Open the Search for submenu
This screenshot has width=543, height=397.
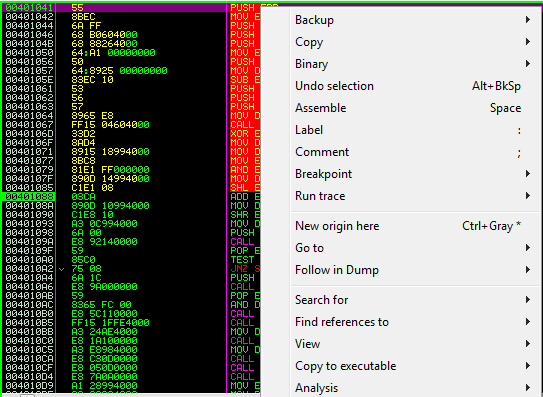414,300
